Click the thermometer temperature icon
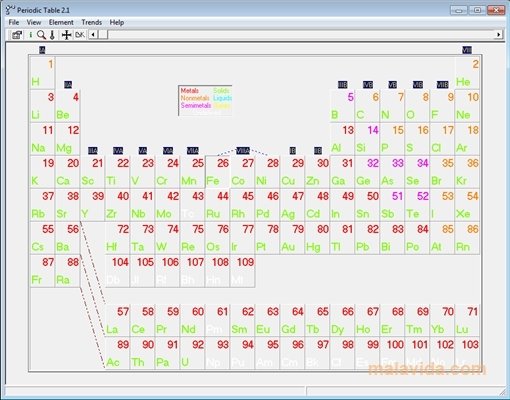The width and height of the screenshot is (510, 400). [x=52, y=35]
